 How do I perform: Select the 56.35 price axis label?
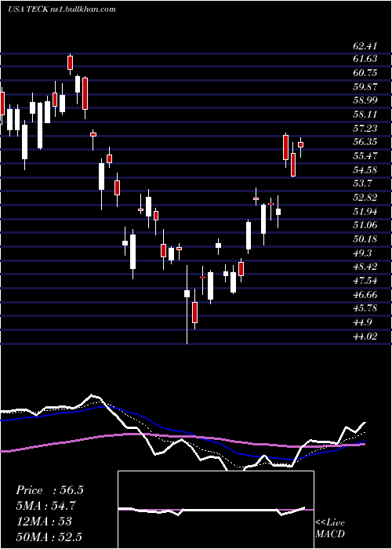click(x=365, y=142)
